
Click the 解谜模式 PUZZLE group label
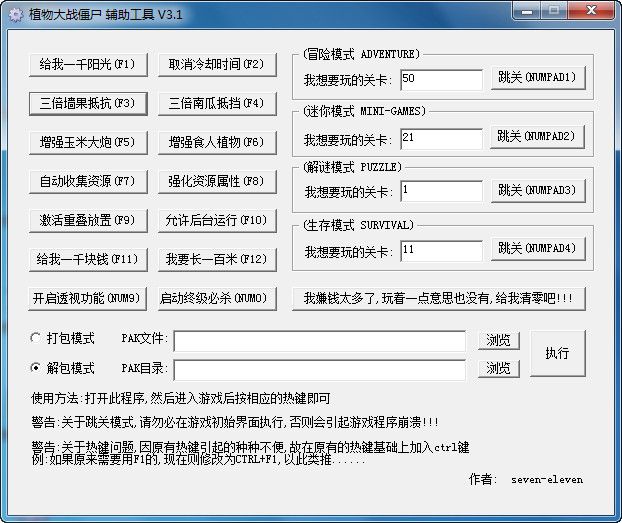tap(352, 167)
